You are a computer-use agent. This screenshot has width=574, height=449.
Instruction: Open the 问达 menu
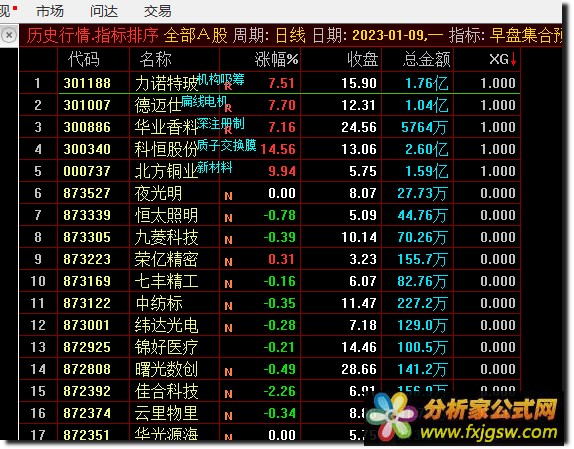(x=104, y=11)
